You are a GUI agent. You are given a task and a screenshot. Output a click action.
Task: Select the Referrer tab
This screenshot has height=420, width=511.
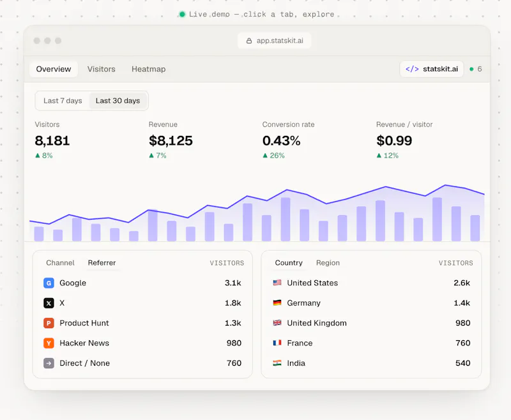[102, 263]
